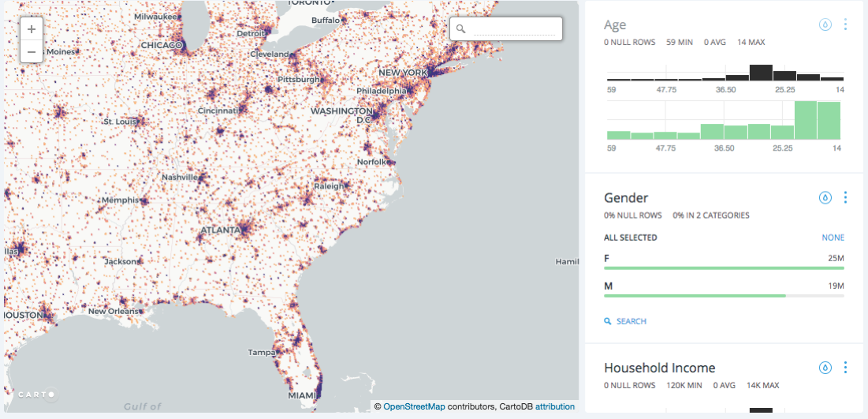Zoom out on the map
Screen dimensions: 868x419
point(31,52)
